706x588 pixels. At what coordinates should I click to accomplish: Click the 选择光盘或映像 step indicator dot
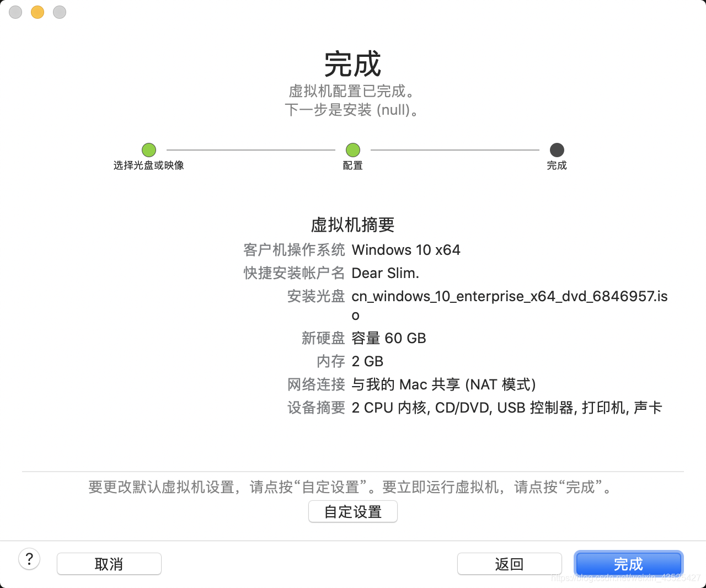coord(149,149)
